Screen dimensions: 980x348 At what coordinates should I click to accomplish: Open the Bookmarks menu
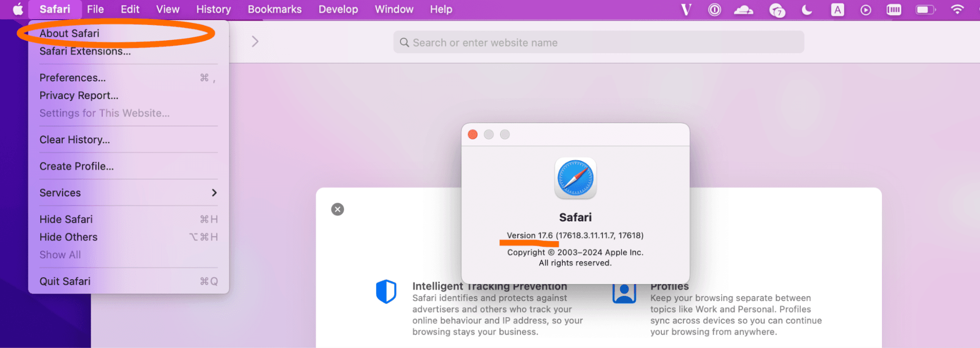click(x=275, y=9)
